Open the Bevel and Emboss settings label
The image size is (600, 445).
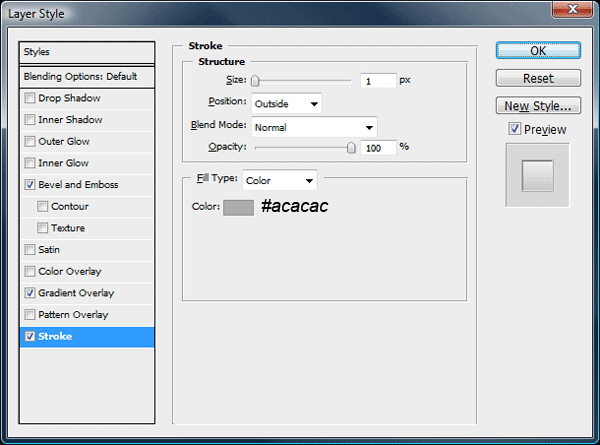point(78,185)
